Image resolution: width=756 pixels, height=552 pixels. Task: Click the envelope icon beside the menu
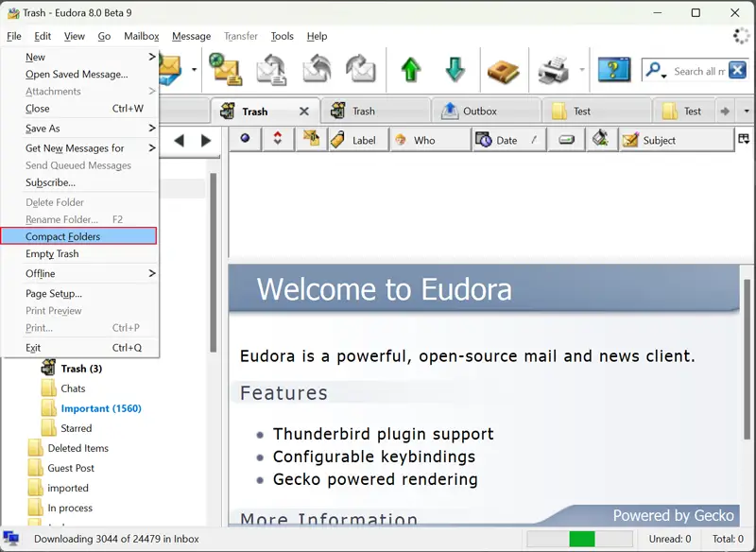coord(170,69)
